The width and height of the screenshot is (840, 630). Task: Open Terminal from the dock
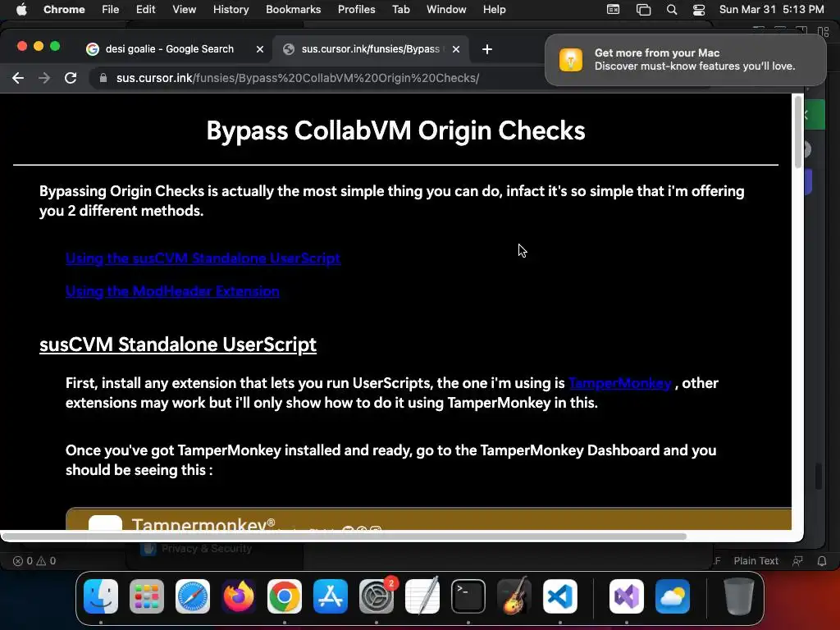pos(468,596)
